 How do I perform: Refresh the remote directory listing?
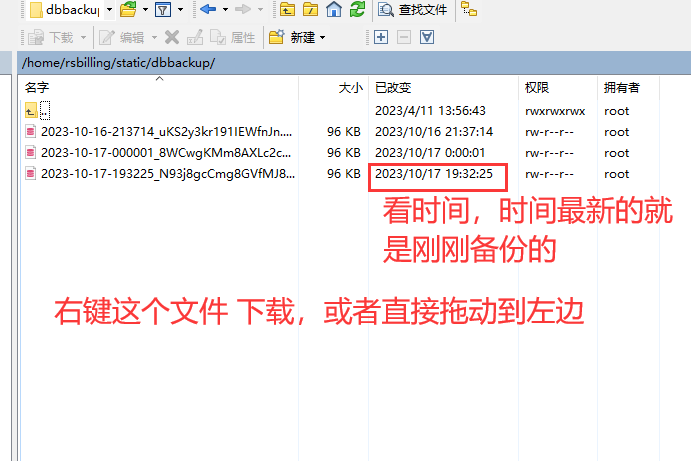pos(356,11)
